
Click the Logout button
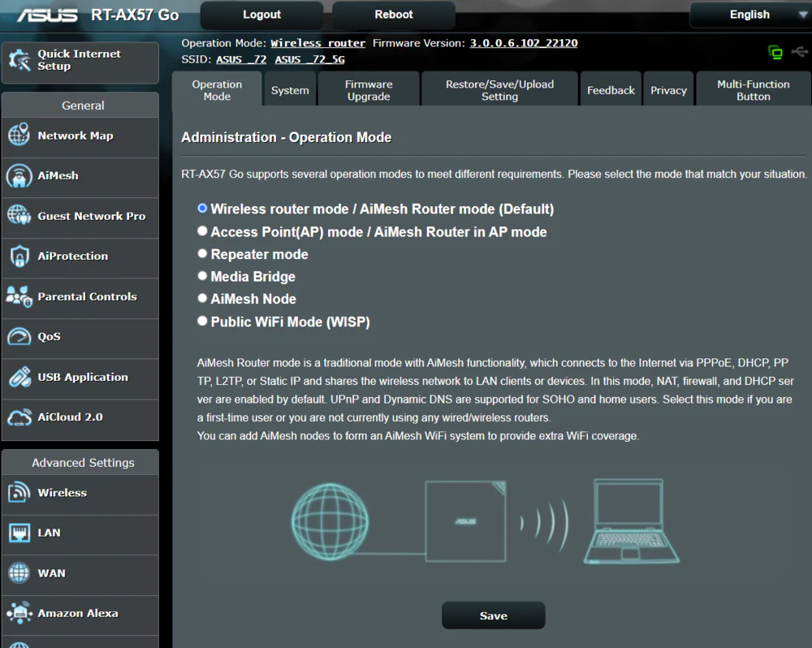point(262,15)
